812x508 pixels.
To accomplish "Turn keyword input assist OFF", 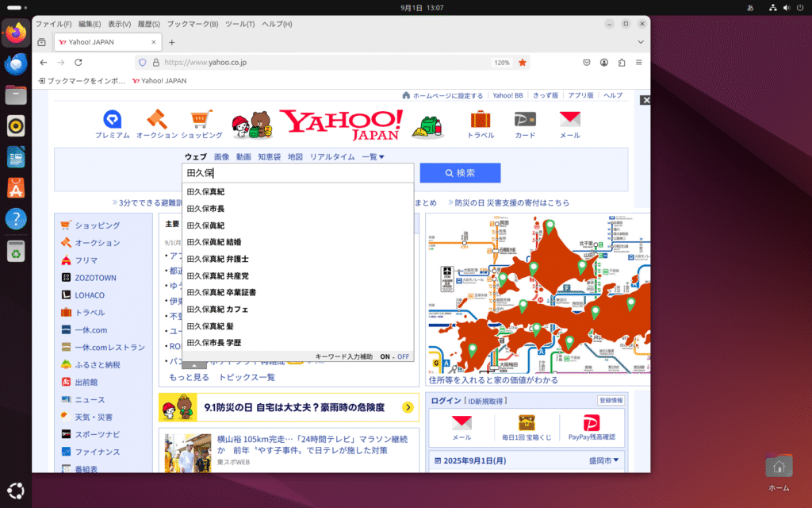I will click(403, 356).
